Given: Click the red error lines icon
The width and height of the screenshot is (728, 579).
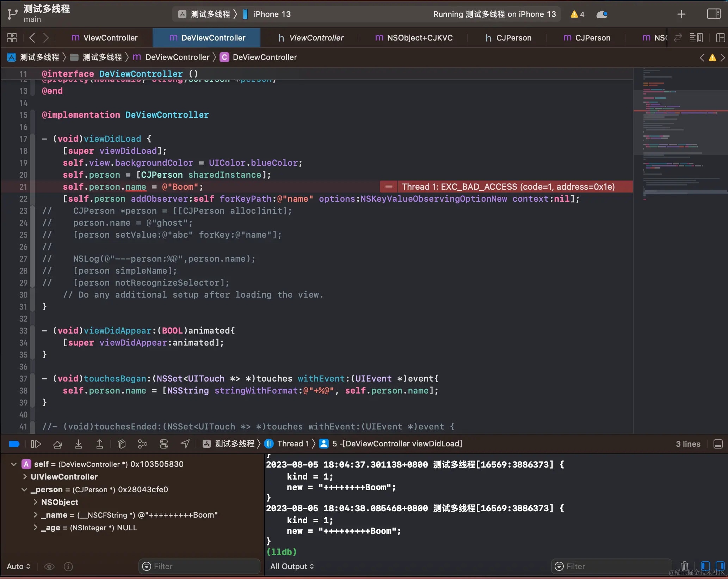Looking at the screenshot, I should point(389,187).
